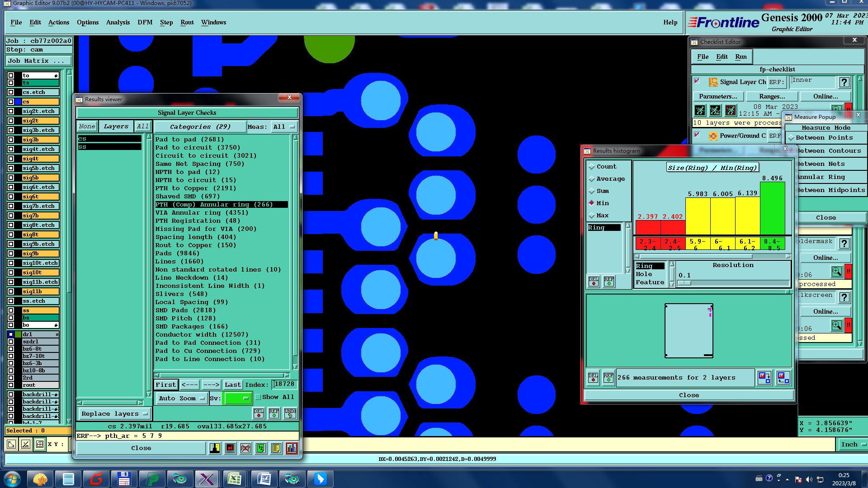Screen dimensions: 868x488
Task: Click the Ranges... button
Action: coord(772,97)
